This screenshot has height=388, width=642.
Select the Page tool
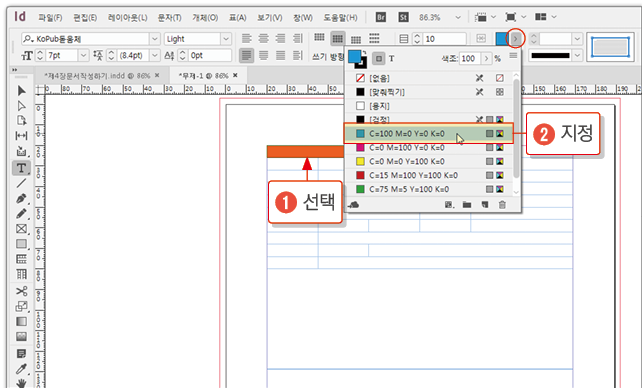coord(21,121)
